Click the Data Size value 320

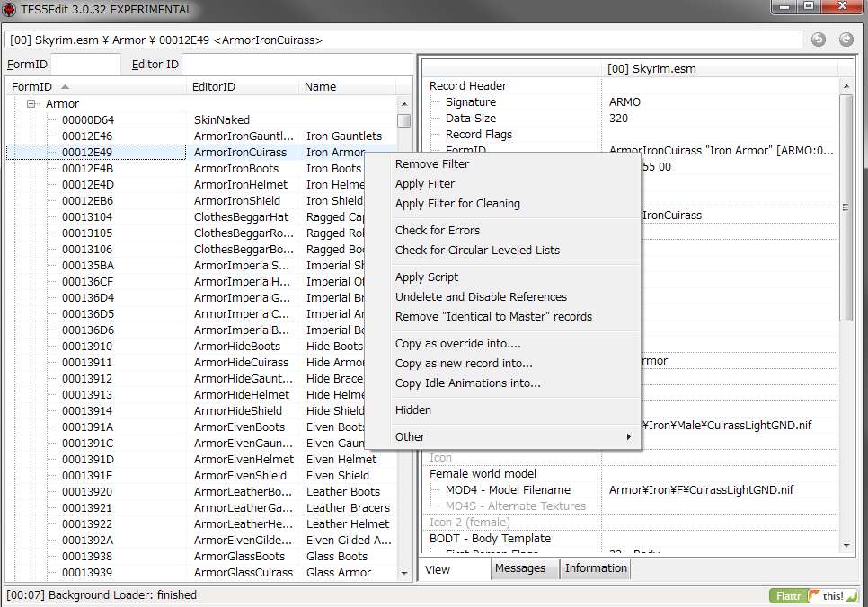point(618,119)
